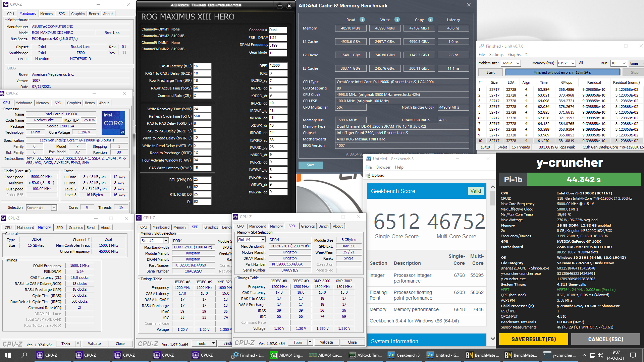This screenshot has width=644, height=362.
Task: Expand the LinX Problem size dropdown
Action: point(518,63)
